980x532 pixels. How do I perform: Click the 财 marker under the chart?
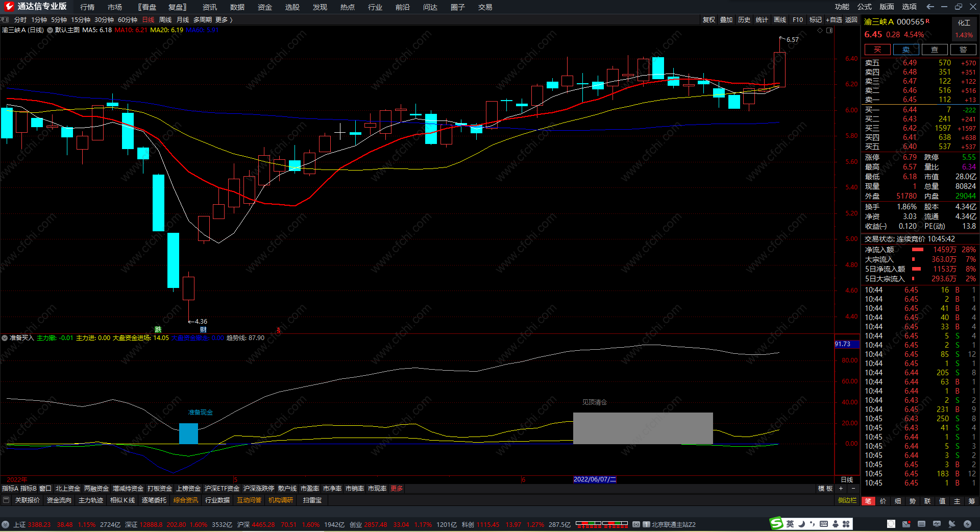(x=203, y=330)
